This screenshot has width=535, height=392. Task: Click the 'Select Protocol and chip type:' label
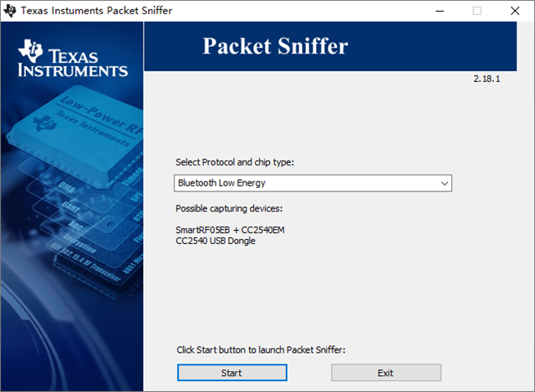235,162
